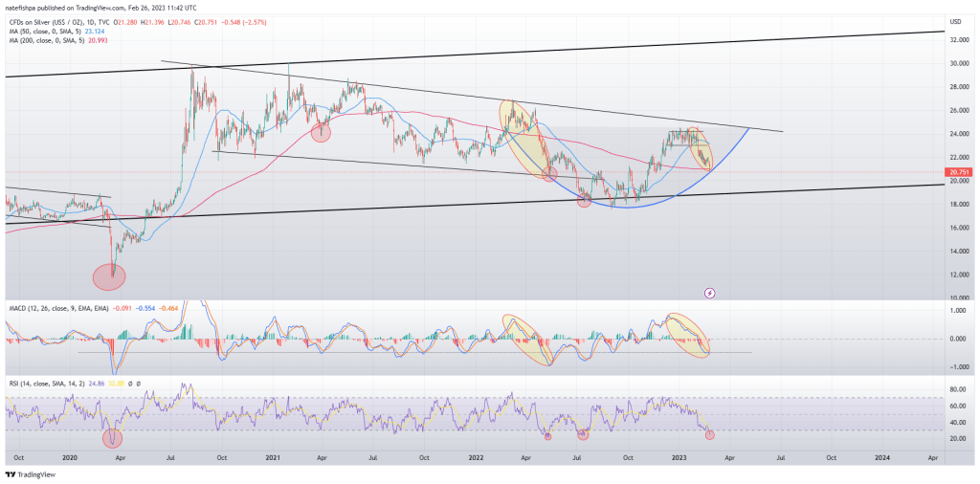Select the yellow ellipse on price near April 2022
The height and width of the screenshot is (484, 980).
pos(522,136)
